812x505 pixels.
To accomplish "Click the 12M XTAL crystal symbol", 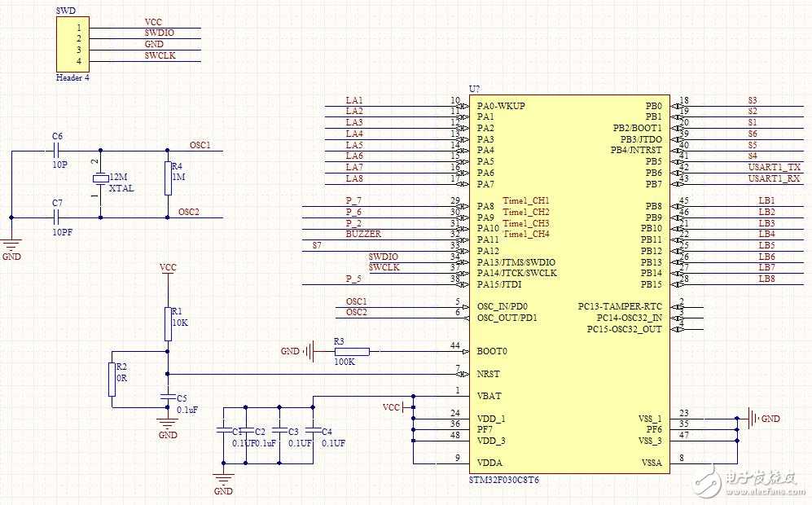I will click(x=100, y=178).
